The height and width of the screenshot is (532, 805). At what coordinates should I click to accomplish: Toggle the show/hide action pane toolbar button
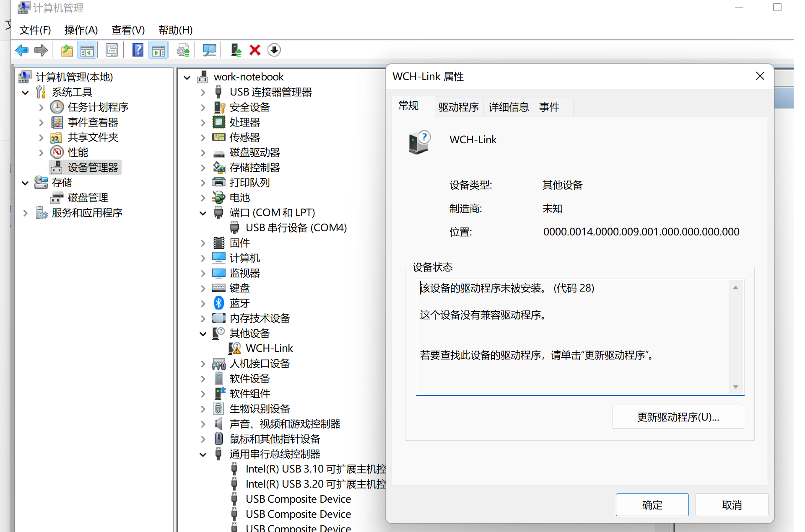158,50
